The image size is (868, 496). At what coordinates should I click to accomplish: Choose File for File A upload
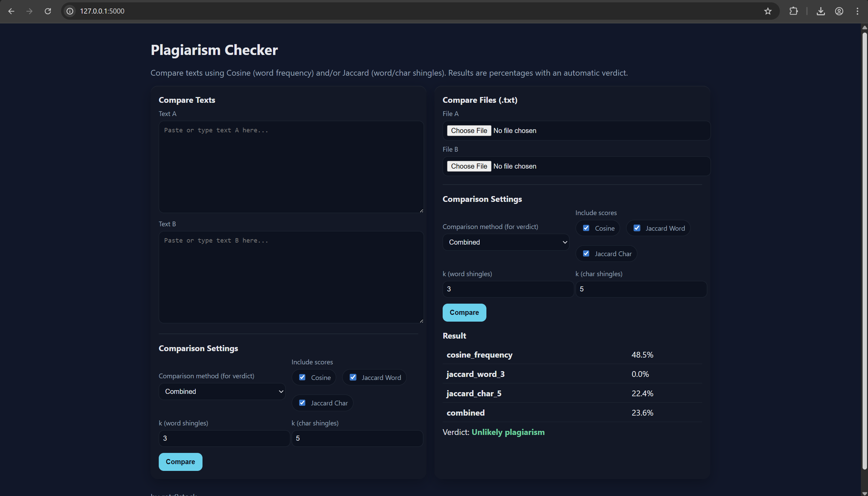pos(469,131)
